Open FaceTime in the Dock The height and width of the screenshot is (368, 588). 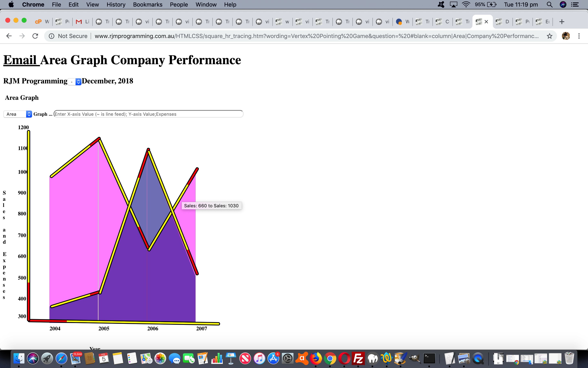(189, 358)
